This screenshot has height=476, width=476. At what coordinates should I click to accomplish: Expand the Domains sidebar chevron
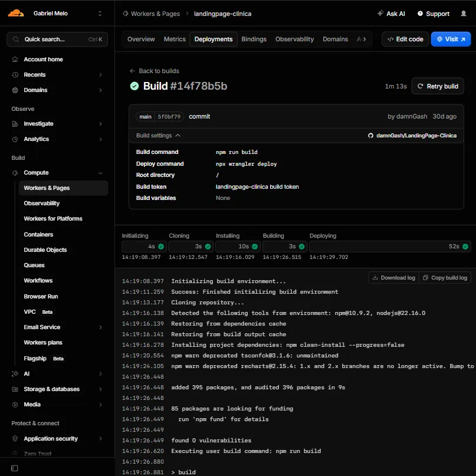coord(100,90)
